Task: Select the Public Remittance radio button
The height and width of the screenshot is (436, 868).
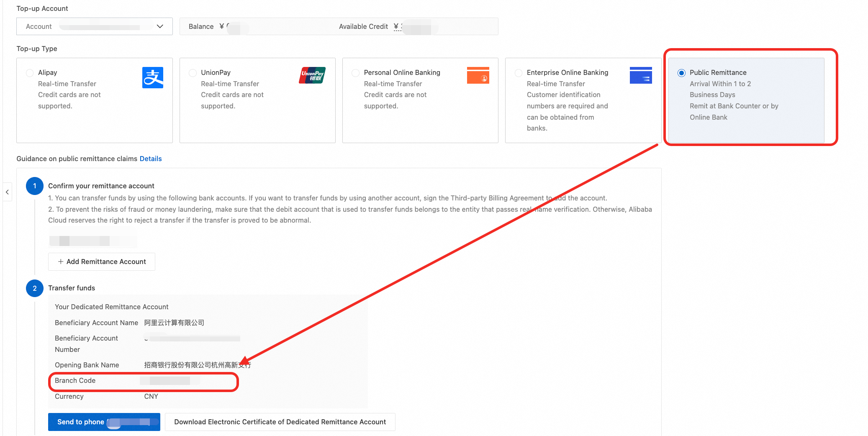Action: (x=681, y=73)
